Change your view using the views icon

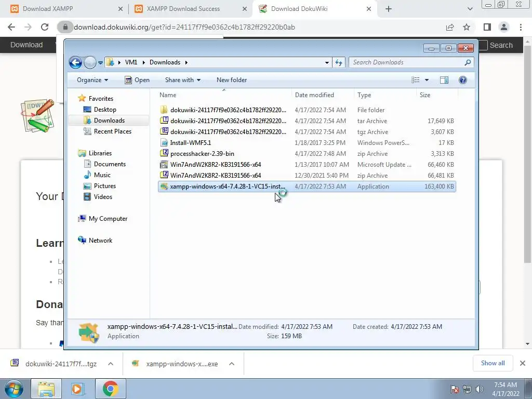click(416, 80)
